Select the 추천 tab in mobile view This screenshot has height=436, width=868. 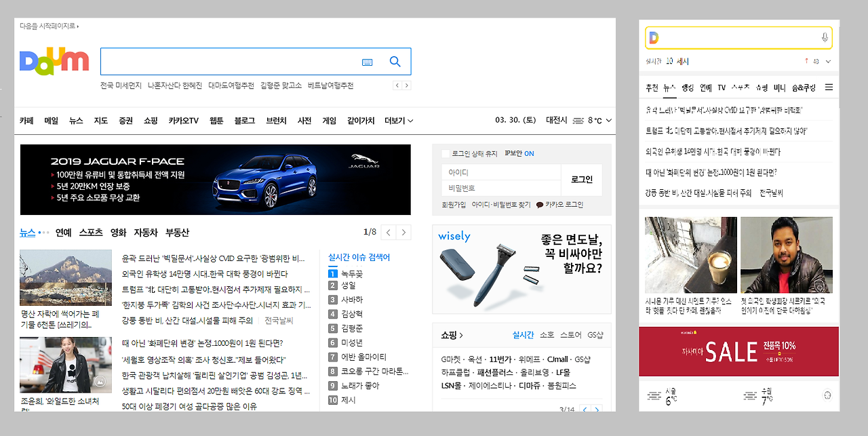pos(652,88)
